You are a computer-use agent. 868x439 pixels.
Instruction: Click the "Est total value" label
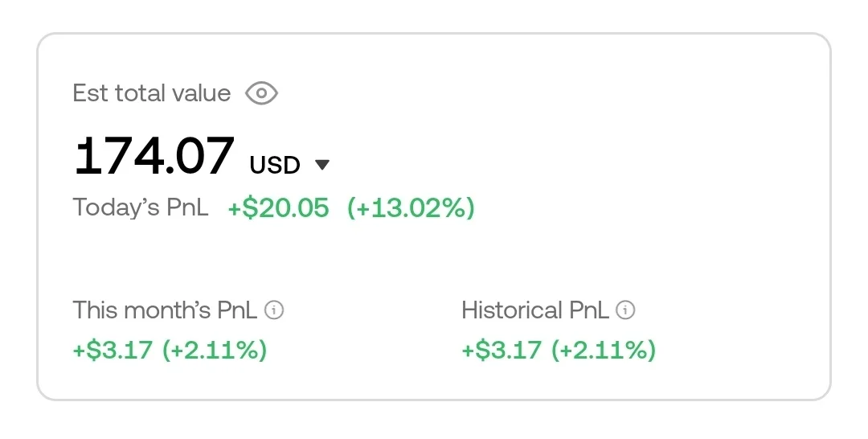click(151, 93)
